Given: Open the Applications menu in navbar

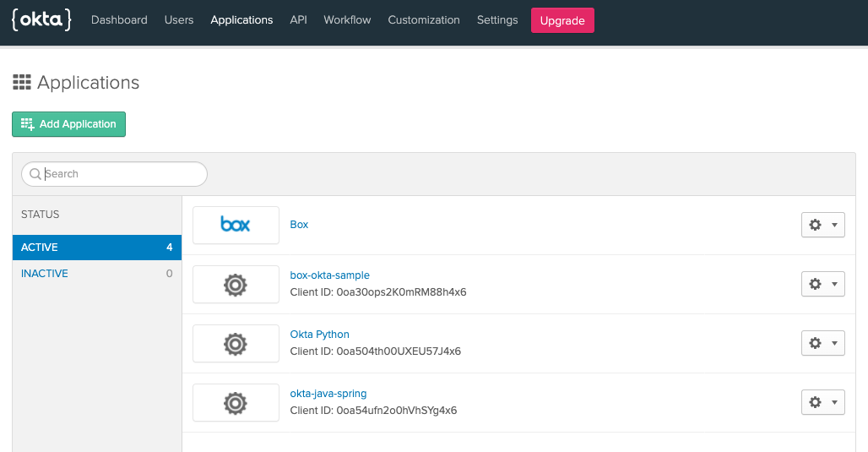Looking at the screenshot, I should (241, 20).
